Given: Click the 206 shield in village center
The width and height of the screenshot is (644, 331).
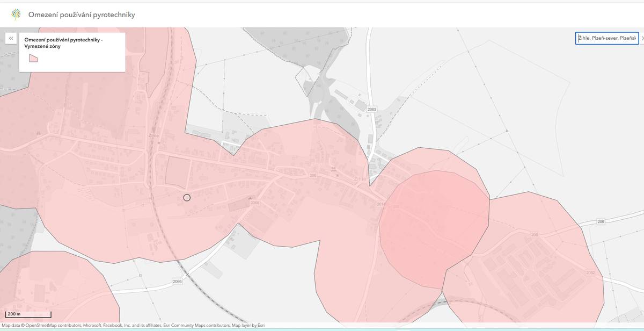Looking at the screenshot, I should (313, 176).
